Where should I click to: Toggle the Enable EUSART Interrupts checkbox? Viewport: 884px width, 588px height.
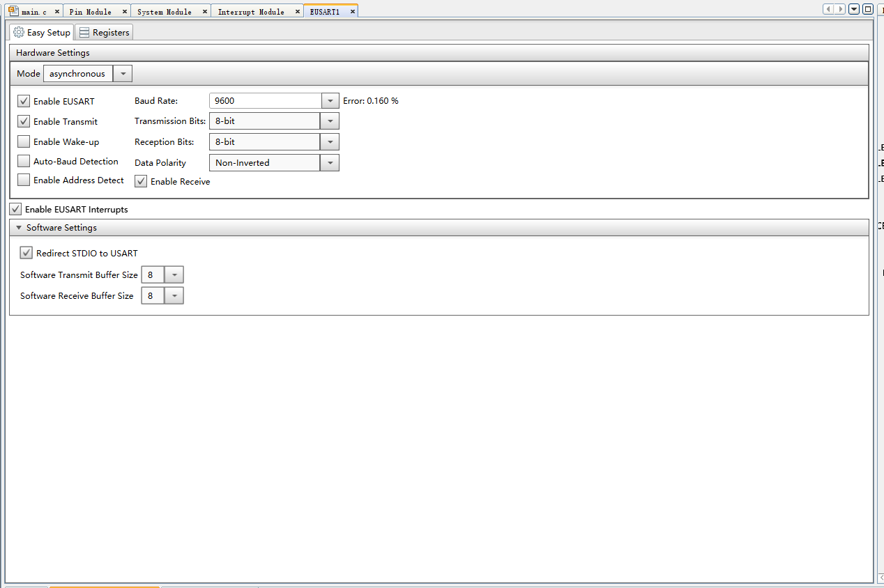pos(15,209)
